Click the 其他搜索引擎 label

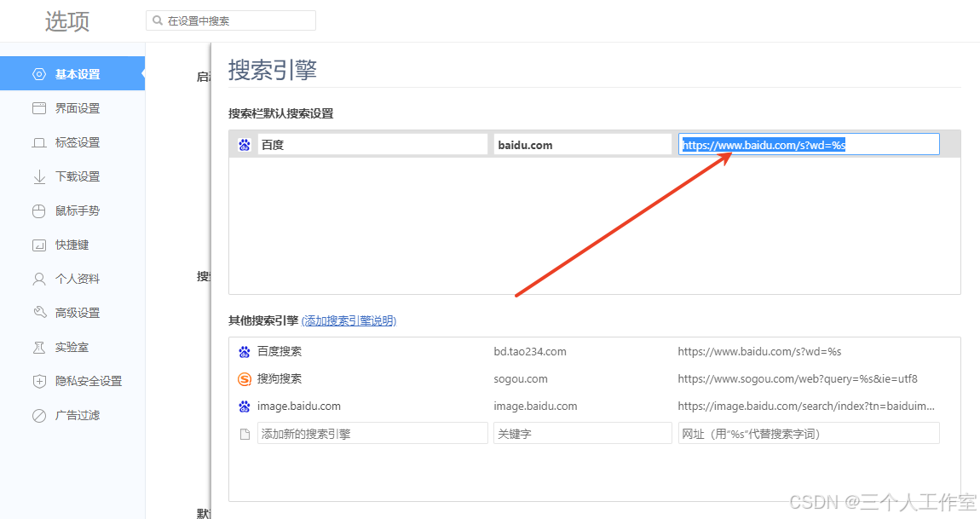click(263, 320)
